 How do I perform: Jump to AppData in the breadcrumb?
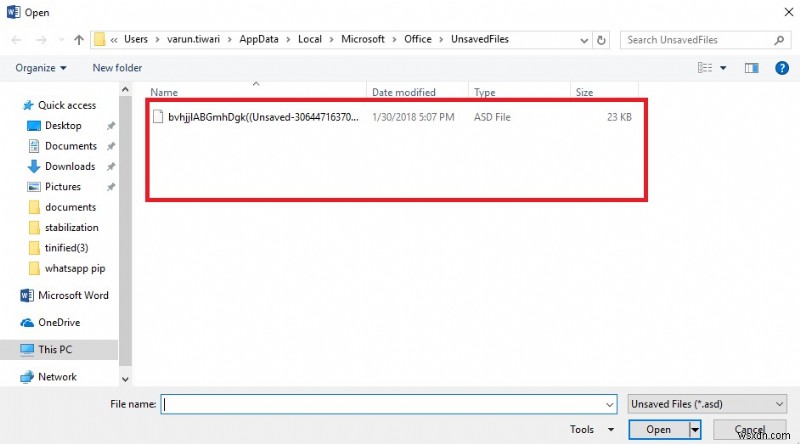pos(259,39)
